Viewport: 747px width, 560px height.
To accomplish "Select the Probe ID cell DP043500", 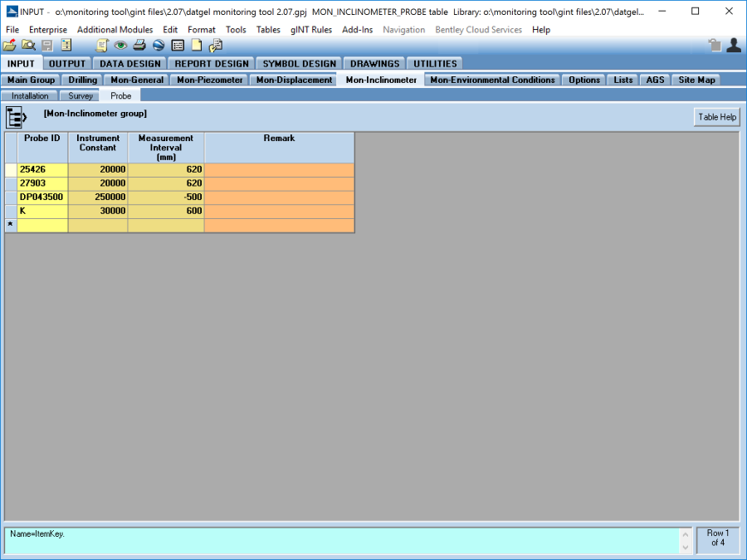I will click(x=42, y=197).
